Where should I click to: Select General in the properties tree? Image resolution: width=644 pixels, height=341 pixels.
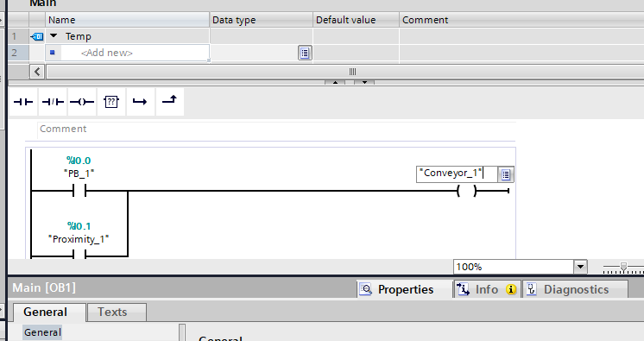(42, 332)
